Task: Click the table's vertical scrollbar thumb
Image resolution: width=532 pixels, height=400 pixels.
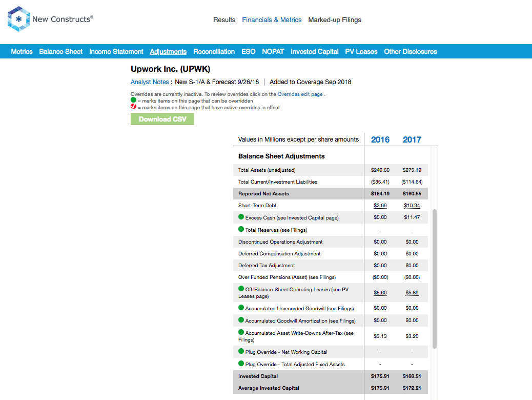Action: [x=435, y=279]
